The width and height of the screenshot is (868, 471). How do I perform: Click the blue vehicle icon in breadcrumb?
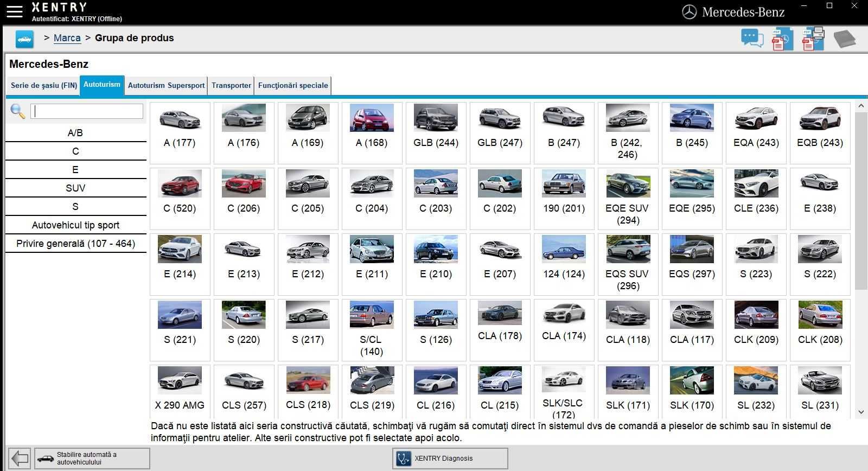(24, 39)
